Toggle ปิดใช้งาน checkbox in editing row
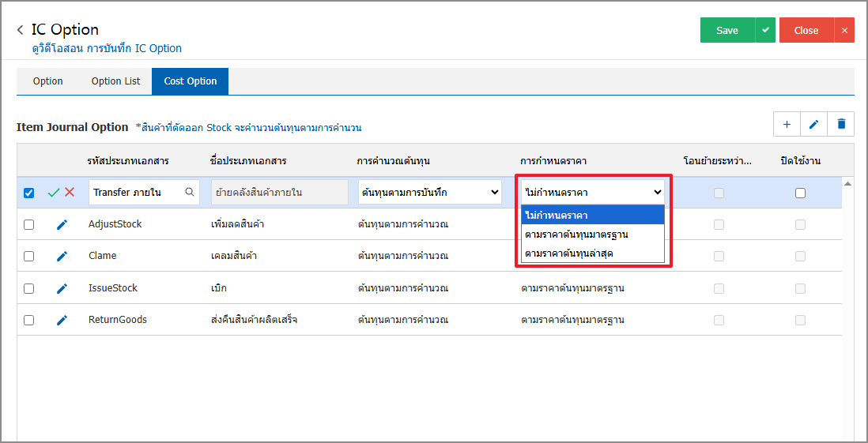Screen dimensions: 868x443 tap(800, 193)
